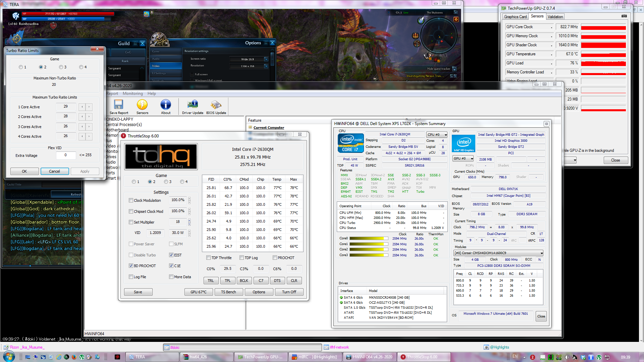This screenshot has width=644, height=362.
Task: Click the ThrottleStop TDHQ logo banner
Action: coord(161,157)
